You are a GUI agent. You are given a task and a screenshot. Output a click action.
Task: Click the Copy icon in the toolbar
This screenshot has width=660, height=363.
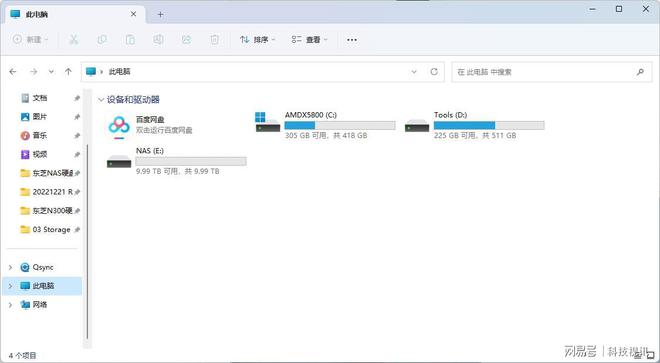click(x=102, y=40)
